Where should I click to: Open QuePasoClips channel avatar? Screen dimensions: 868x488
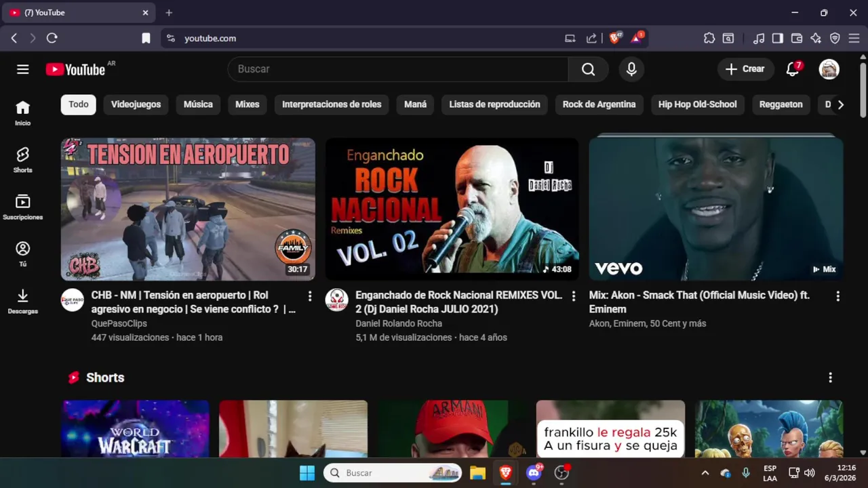point(73,300)
